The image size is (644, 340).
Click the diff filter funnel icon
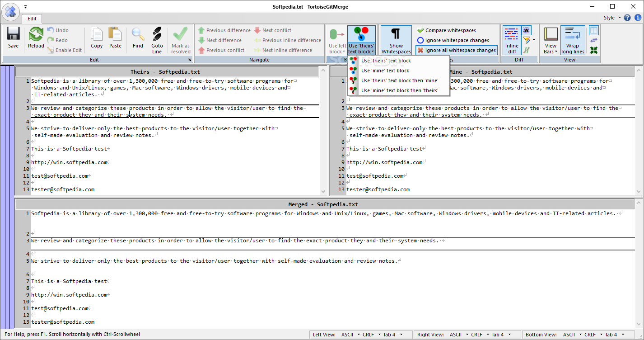pos(527,40)
